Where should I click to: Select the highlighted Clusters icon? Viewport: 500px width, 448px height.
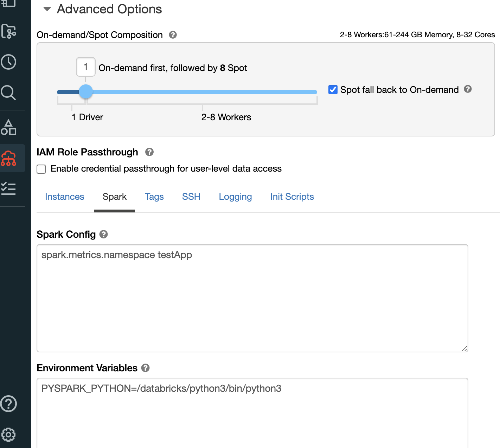coord(9,158)
